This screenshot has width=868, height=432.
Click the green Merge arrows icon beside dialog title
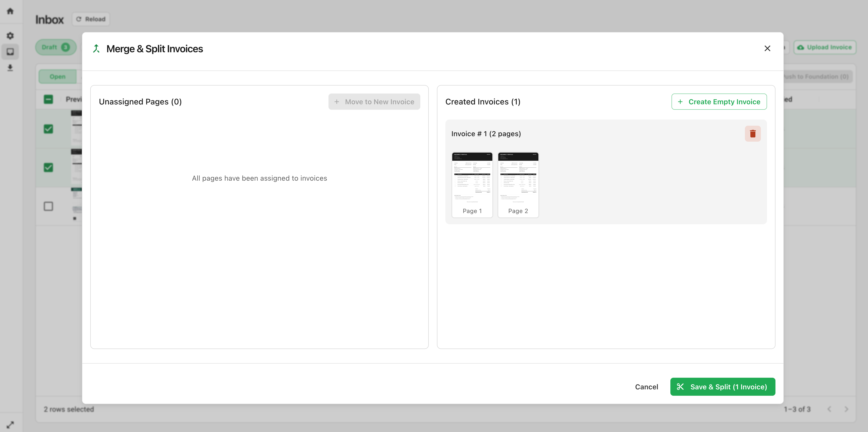96,48
